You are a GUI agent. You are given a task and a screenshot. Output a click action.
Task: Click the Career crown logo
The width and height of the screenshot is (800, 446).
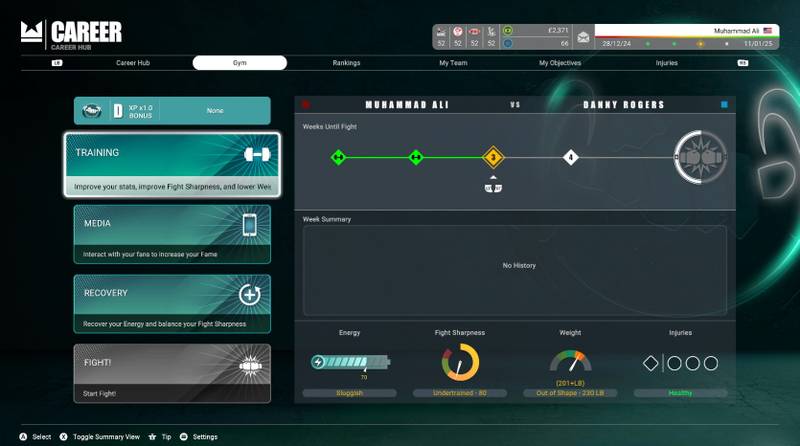(31, 32)
